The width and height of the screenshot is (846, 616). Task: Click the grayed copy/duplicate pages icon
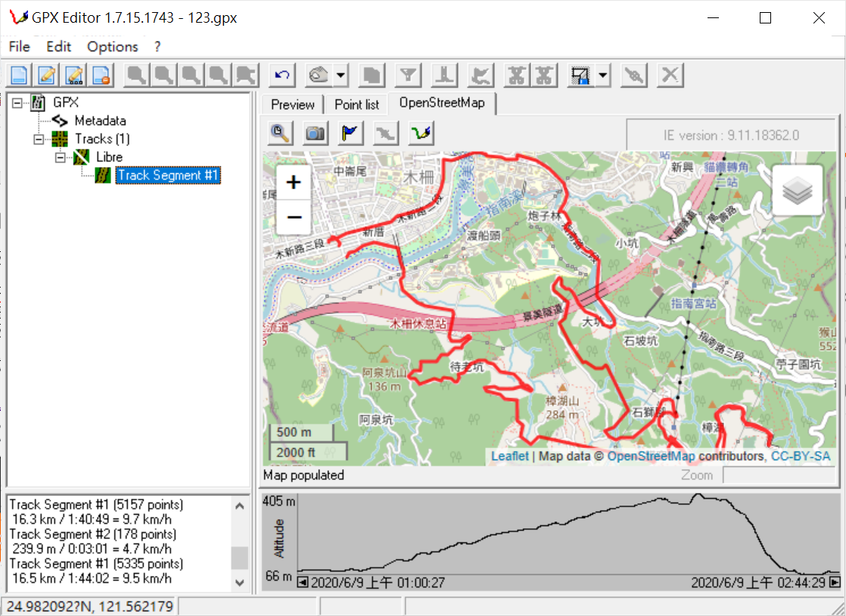(372, 75)
